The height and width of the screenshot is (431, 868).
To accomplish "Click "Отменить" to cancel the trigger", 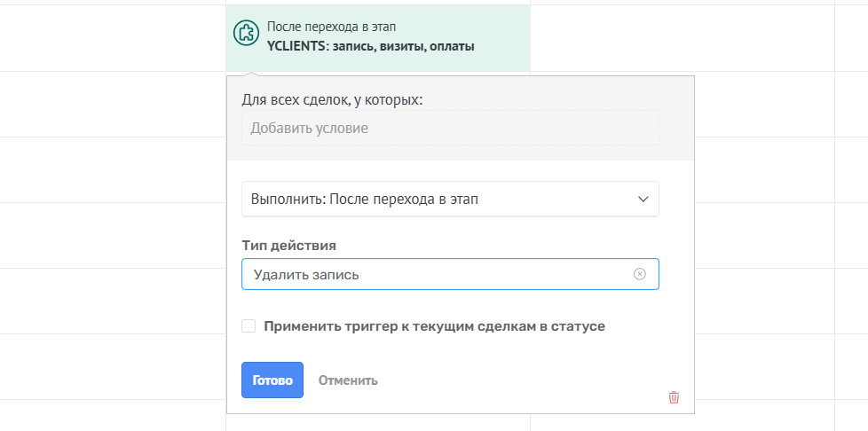I will click(x=348, y=380).
